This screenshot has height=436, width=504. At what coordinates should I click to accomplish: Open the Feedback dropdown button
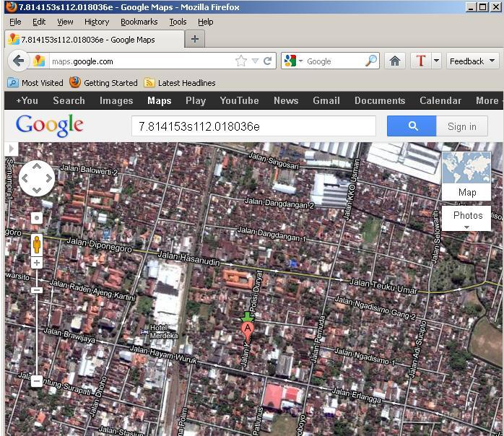pos(472,61)
